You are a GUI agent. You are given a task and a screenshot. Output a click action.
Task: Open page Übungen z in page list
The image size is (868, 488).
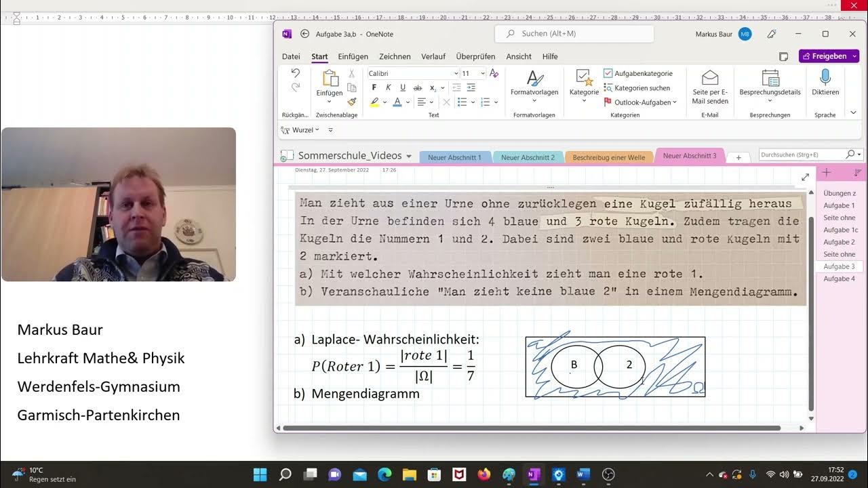tap(840, 193)
